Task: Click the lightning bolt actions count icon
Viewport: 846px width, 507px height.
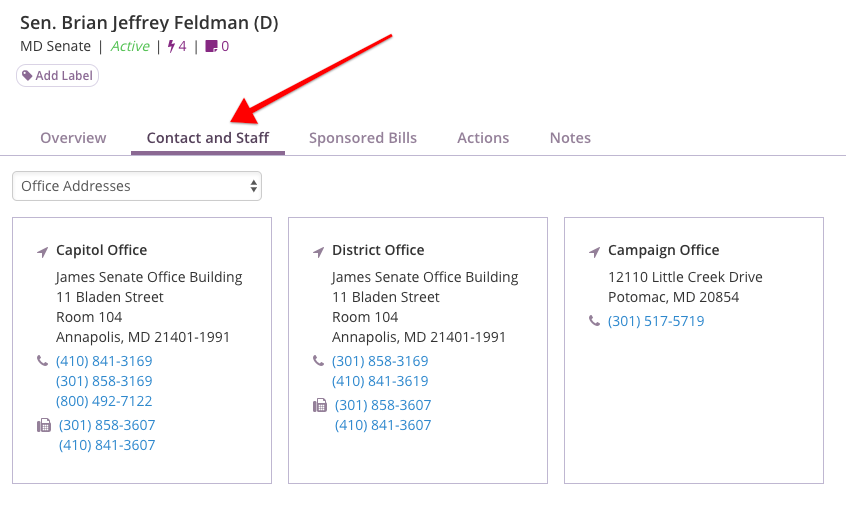Action: (x=171, y=46)
